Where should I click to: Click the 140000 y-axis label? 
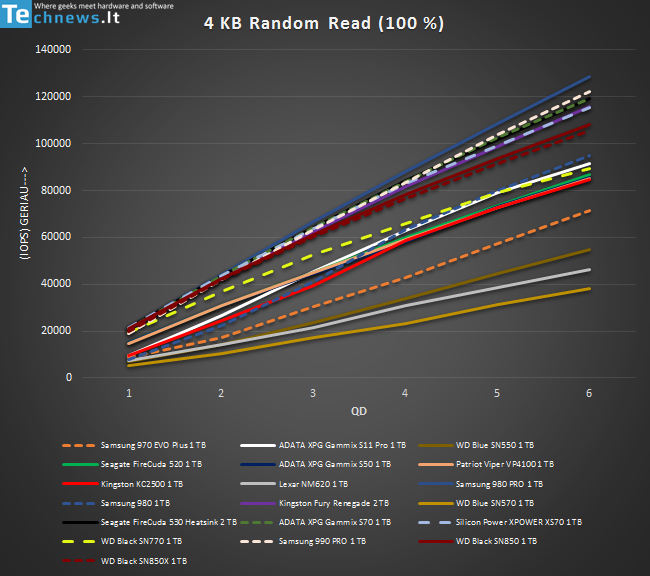[53, 49]
